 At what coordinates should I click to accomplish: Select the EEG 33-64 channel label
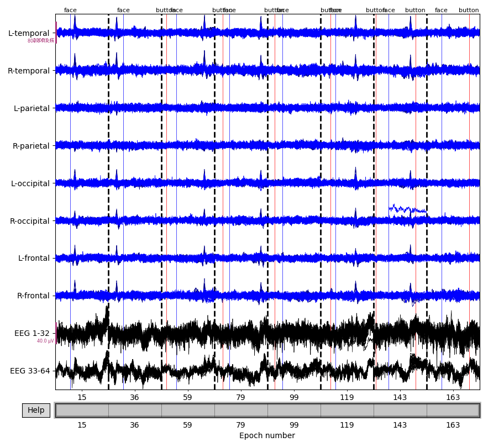pyautogui.click(x=30, y=371)
